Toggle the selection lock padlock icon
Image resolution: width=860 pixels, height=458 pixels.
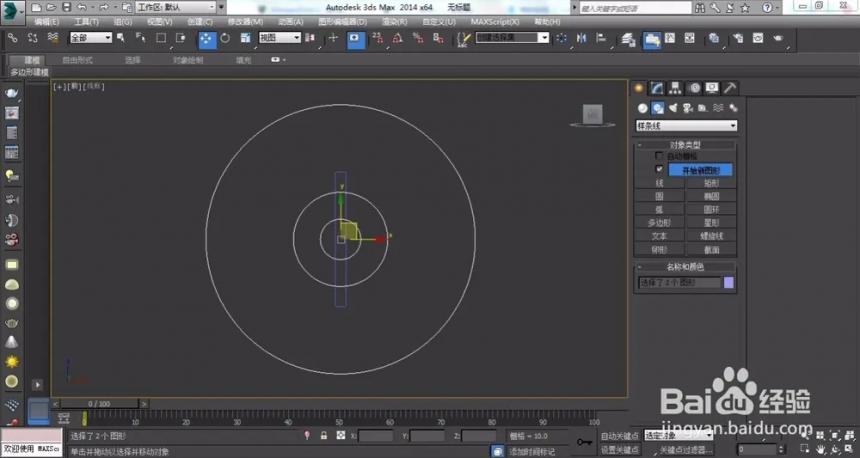(x=324, y=436)
